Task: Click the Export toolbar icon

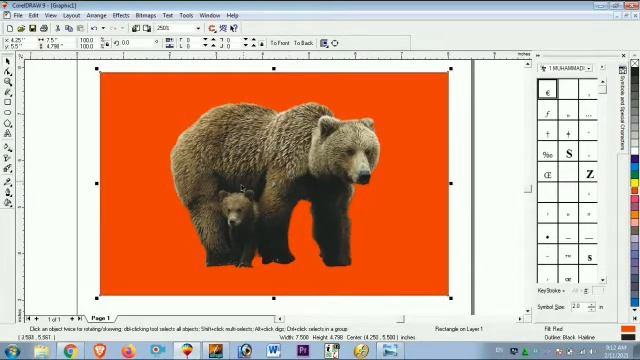Action: 147,28
